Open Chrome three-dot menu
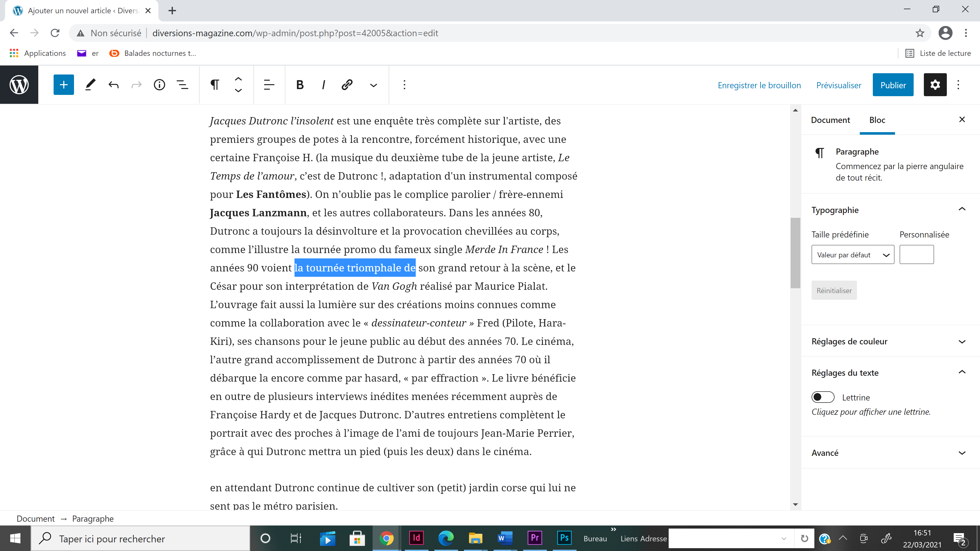The width and height of the screenshot is (980, 551). click(966, 33)
